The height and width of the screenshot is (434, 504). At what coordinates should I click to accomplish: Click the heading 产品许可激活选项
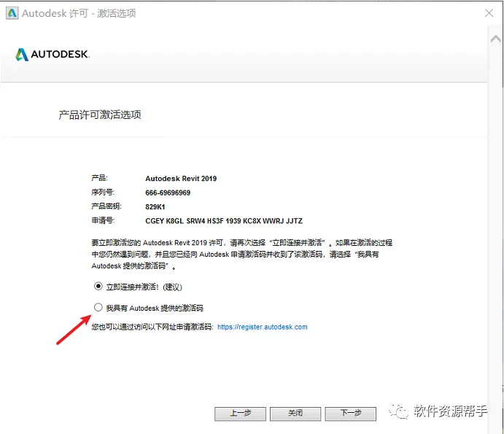click(x=100, y=115)
